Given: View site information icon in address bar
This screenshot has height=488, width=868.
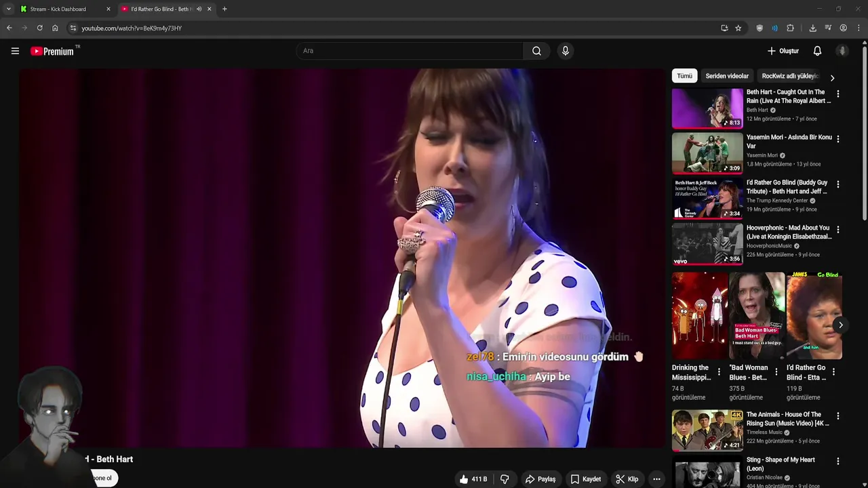Looking at the screenshot, I should 73,28.
